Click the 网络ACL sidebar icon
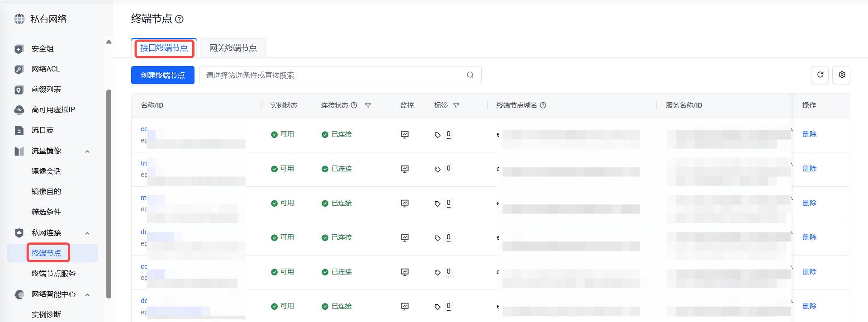 19,69
